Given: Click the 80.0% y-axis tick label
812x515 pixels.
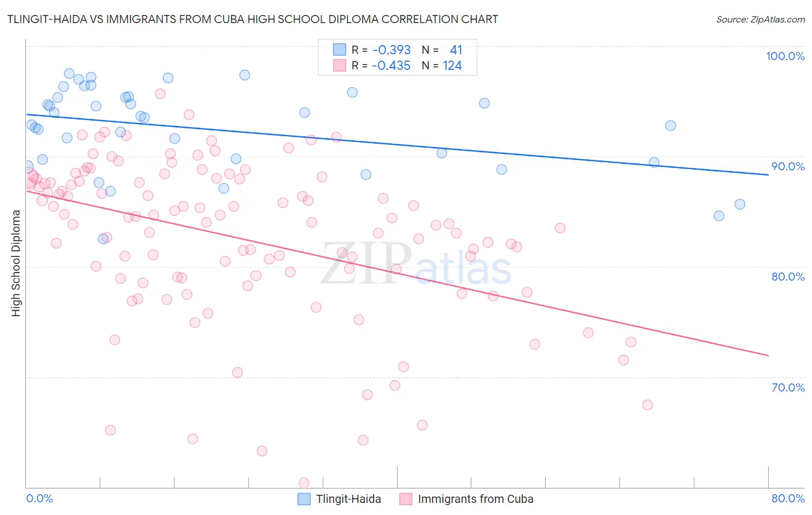Looking at the screenshot, I should pyautogui.click(x=788, y=277).
